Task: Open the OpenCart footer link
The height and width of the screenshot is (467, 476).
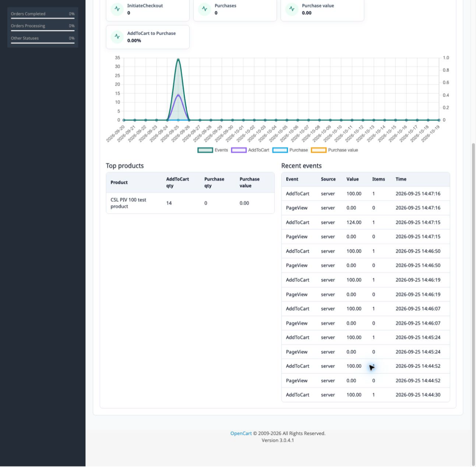Action: click(241, 433)
